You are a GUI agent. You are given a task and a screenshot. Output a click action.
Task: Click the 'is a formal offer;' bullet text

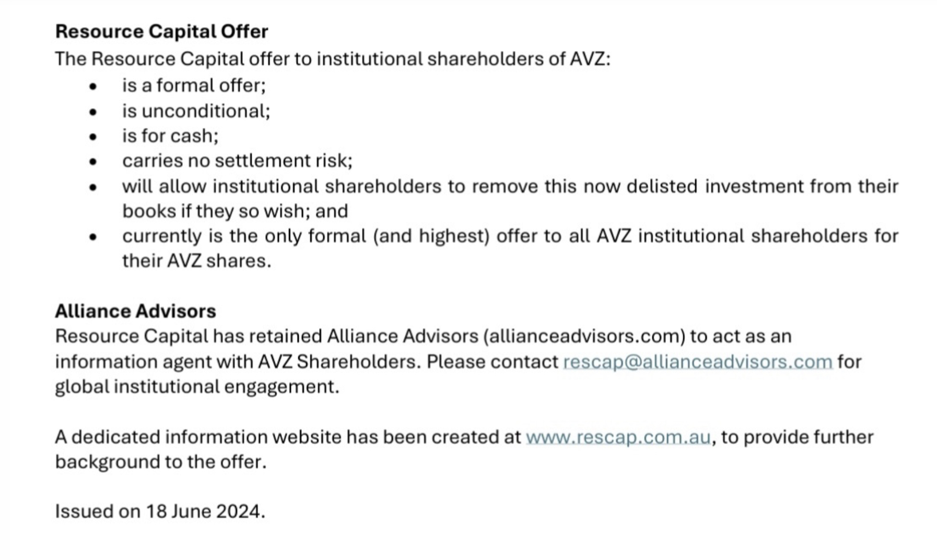194,86
